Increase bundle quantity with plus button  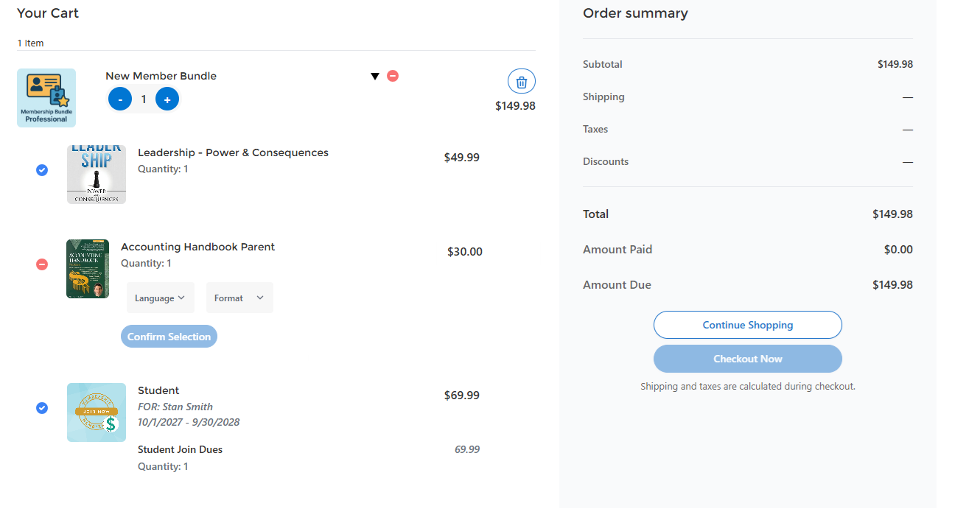[167, 99]
